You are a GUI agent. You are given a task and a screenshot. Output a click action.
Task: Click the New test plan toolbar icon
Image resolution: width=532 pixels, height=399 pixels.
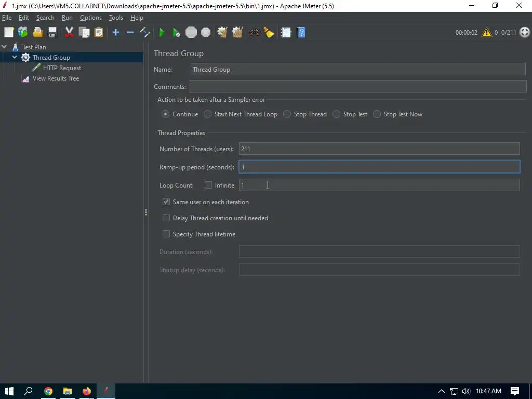(x=9, y=33)
